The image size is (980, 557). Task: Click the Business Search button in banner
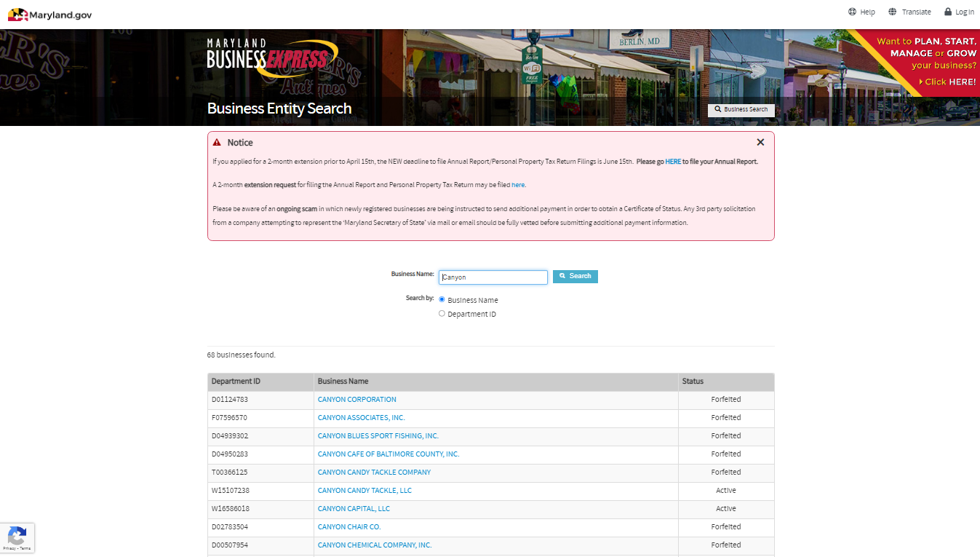(x=741, y=110)
